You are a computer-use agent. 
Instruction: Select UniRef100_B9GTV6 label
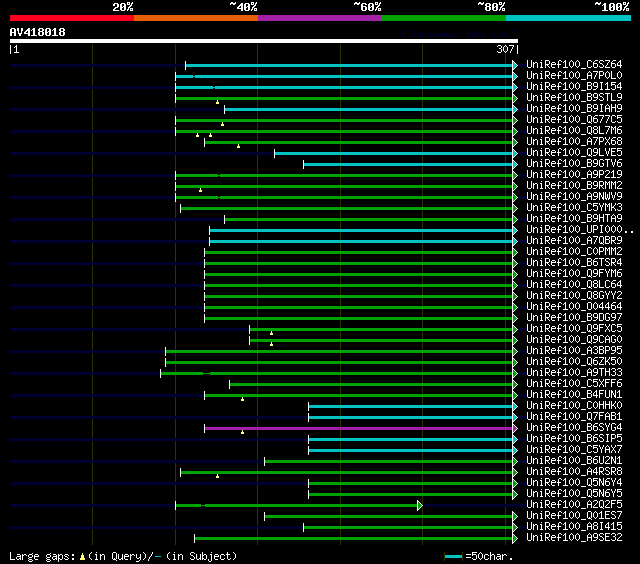[574, 164]
